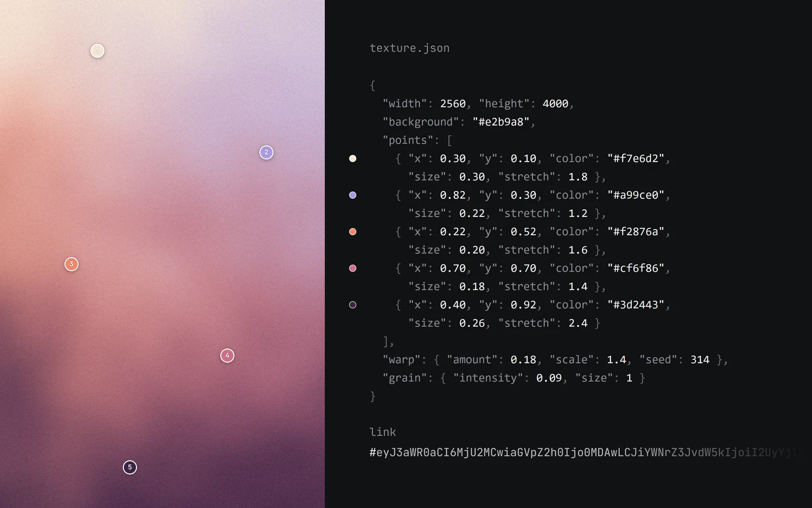Click the cream color dot for #f7e6d2
Image resolution: width=812 pixels, height=508 pixels.
coord(353,158)
